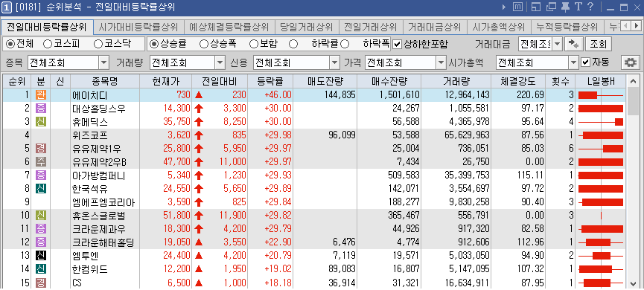Viewport: 644px width, 290px height.
Task: Switch to 전일거래상위 tab
Action: pyautogui.click(x=371, y=28)
